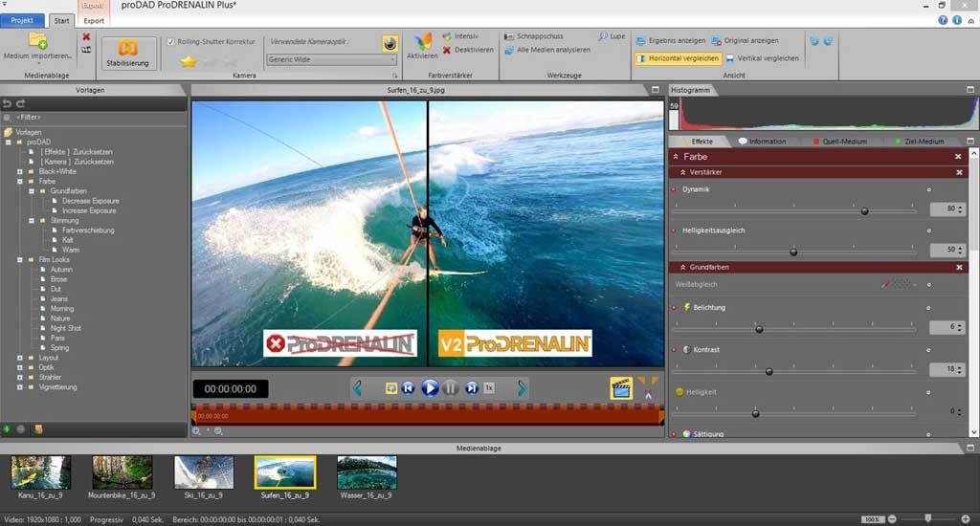Viewport: 980px width, 526px height.
Task: Click the Kontrast slider handle
Action: click(769, 372)
